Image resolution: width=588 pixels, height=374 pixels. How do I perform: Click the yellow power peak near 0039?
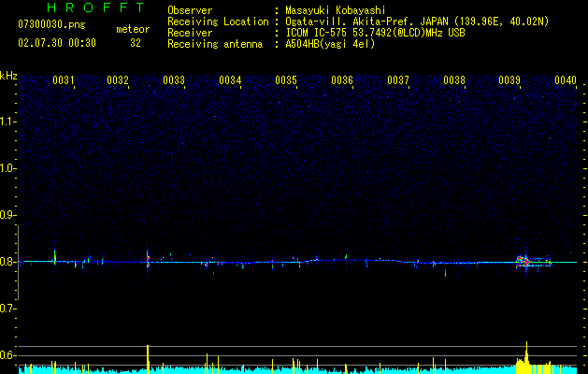526,357
